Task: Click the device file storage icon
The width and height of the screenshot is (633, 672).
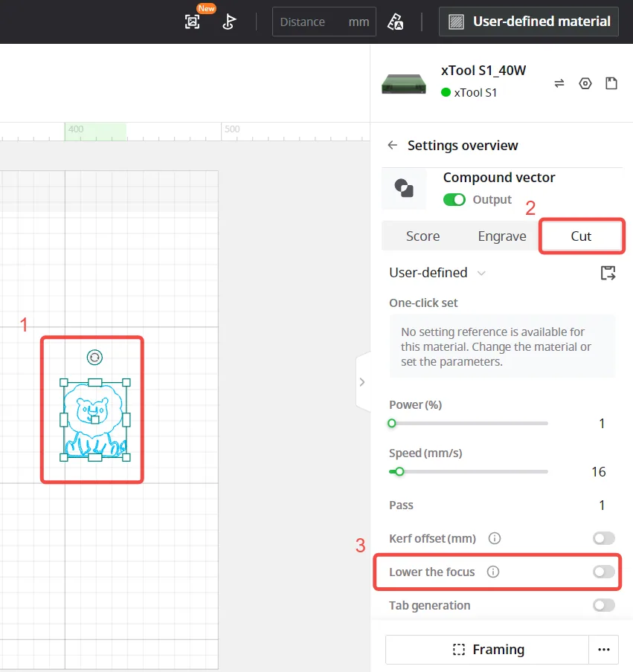Action: [611, 83]
